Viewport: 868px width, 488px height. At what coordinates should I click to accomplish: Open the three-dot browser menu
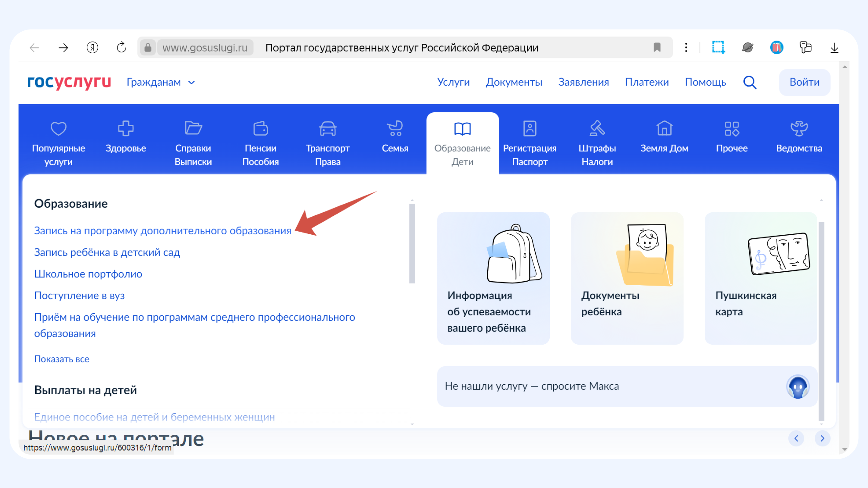click(686, 48)
